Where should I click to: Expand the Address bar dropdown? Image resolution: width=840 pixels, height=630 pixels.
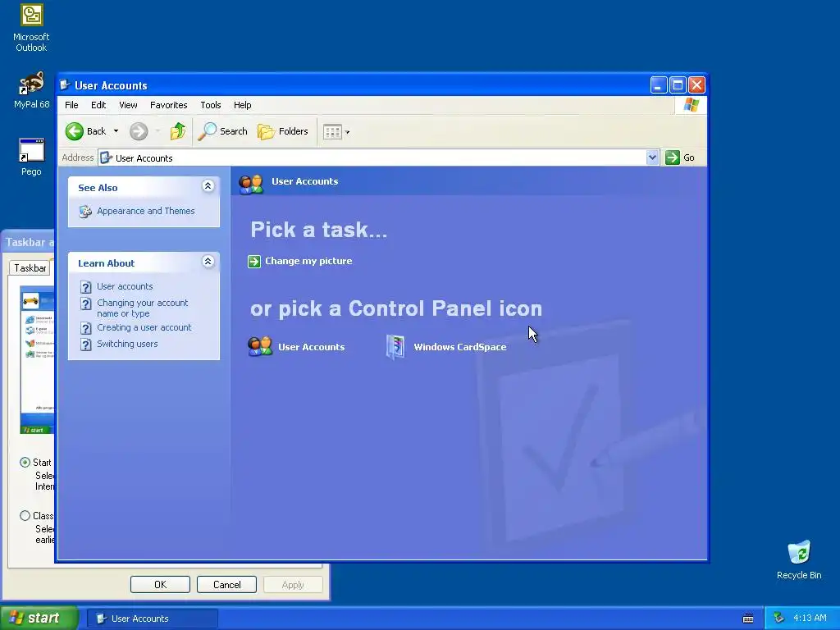(x=652, y=157)
